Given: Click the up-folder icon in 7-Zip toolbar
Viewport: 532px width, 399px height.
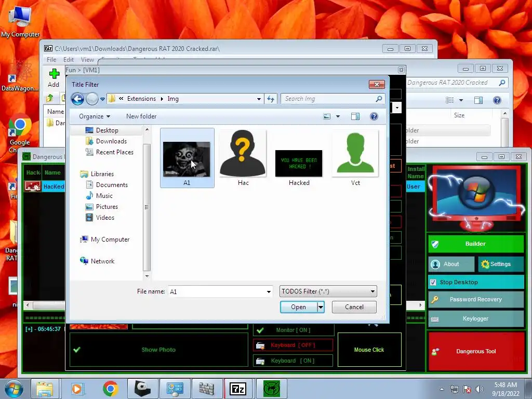Looking at the screenshot, I should pos(50,98).
